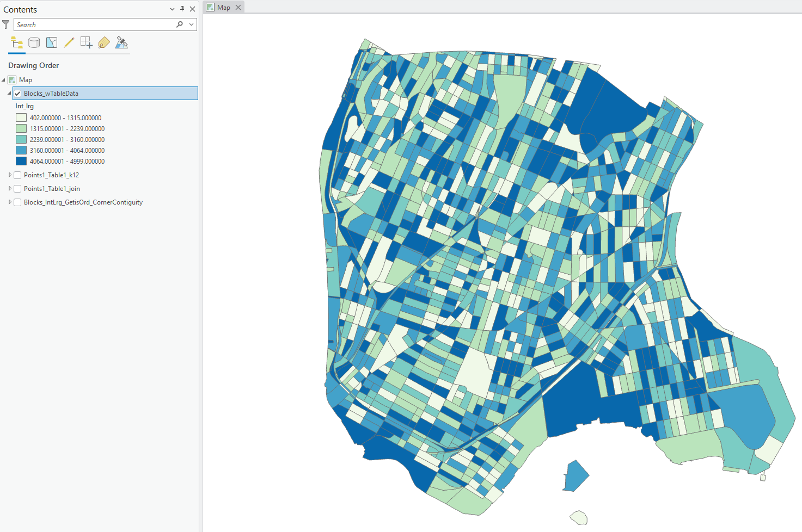This screenshot has width=802, height=532.
Task: Click the darkest blue legend swatch
Action: point(21,161)
